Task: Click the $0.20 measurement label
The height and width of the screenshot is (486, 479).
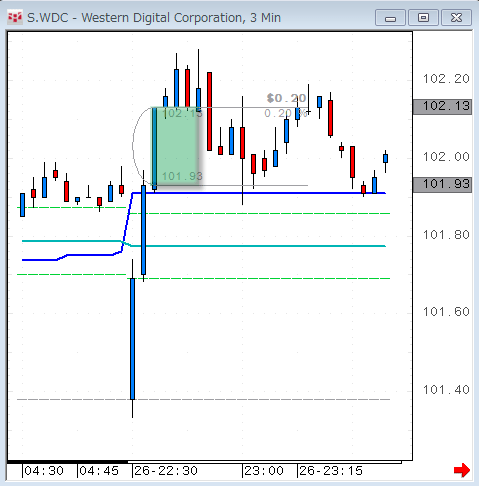Action: [x=286, y=98]
